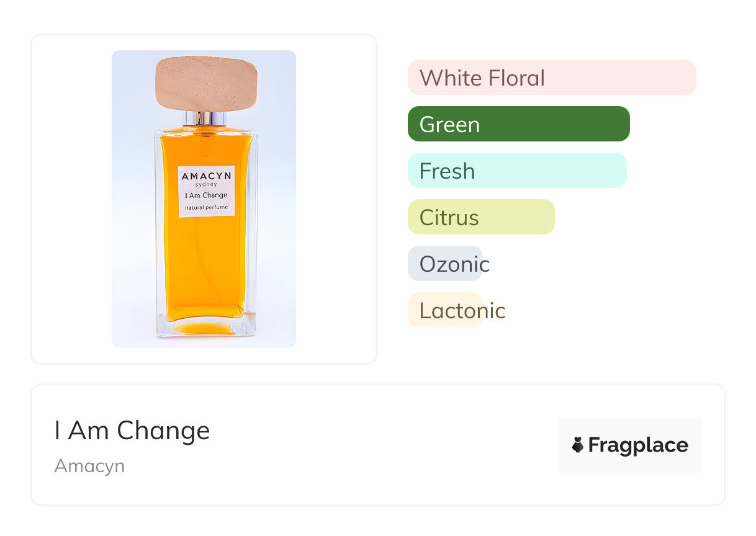756x536 pixels.
Task: Click the orange liquid above the bottle label
Action: click(205, 148)
